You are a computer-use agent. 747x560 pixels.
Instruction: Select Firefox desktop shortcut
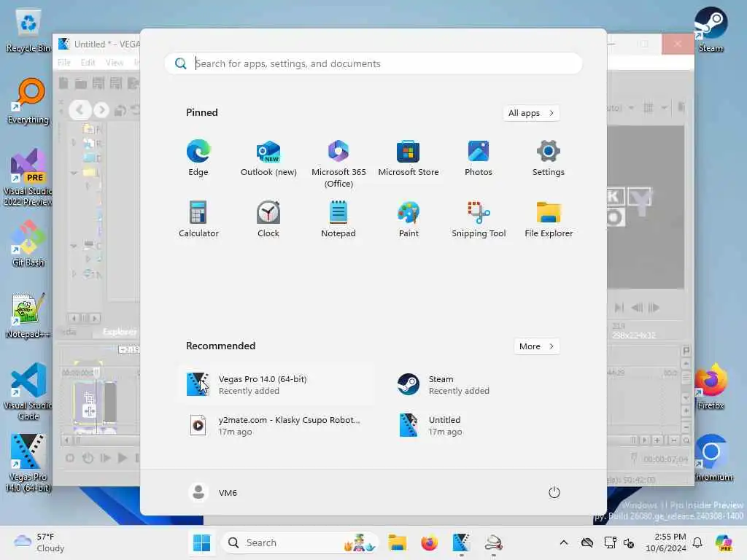click(x=711, y=387)
